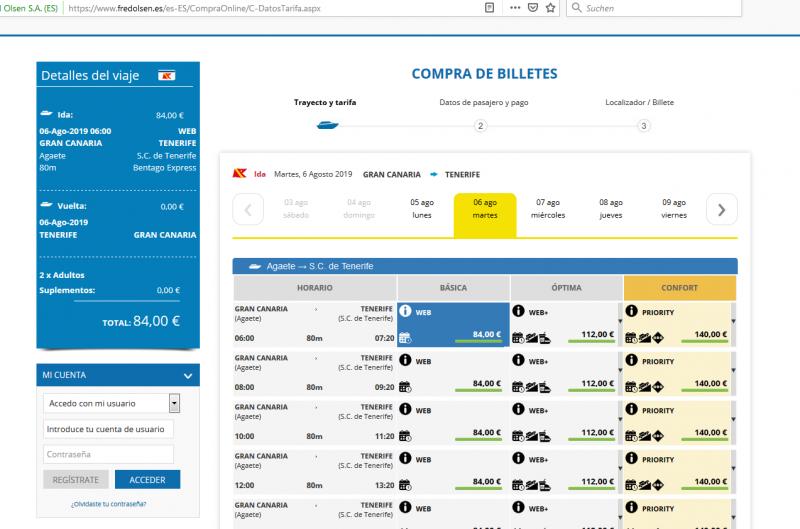
Task: Focus the Contraseña password field
Action: [108, 454]
